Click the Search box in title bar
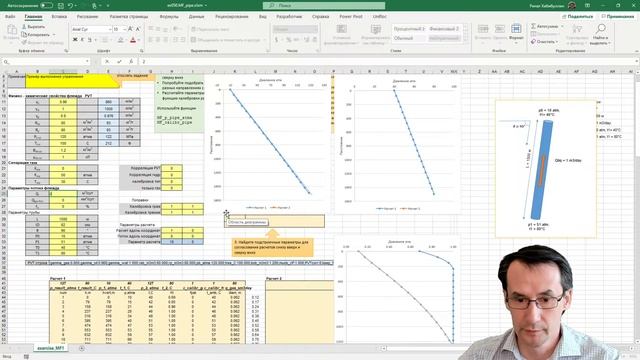 (324, 5)
